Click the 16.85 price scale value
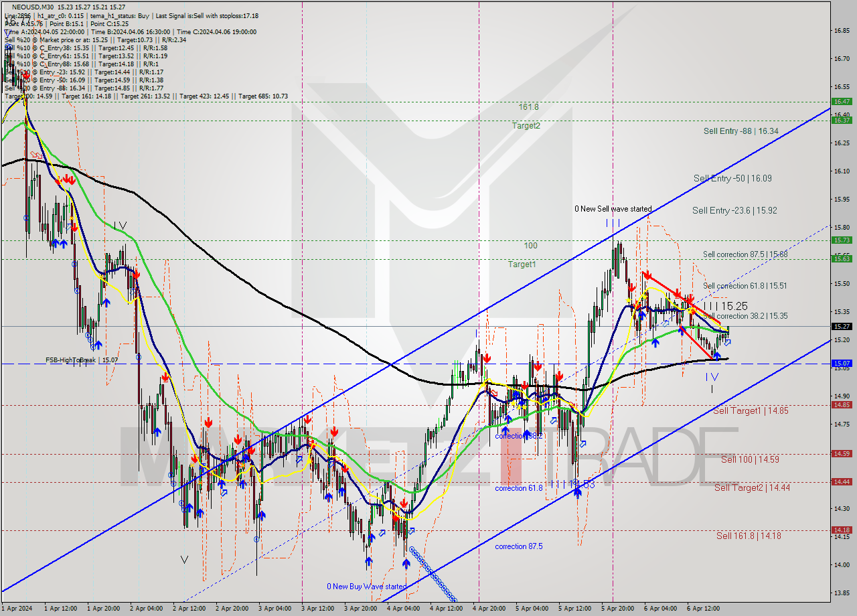Viewport: 857px width, 616px height. tap(842, 31)
